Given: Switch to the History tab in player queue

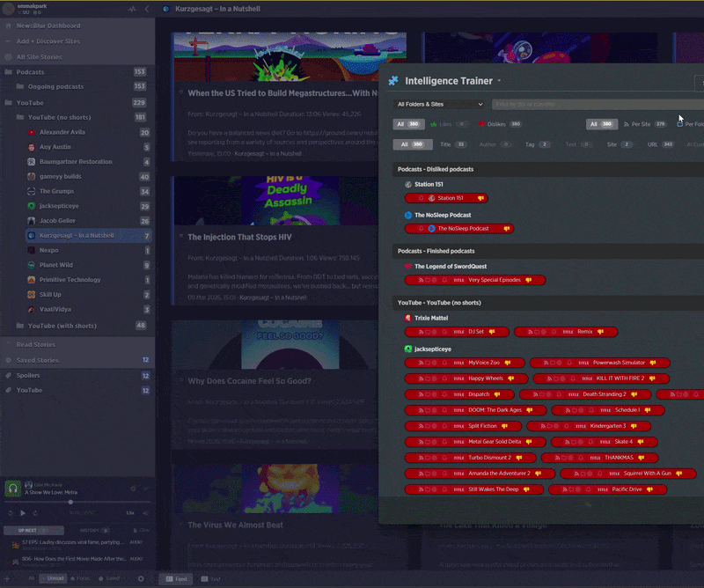Looking at the screenshot, I should (x=93, y=531).
